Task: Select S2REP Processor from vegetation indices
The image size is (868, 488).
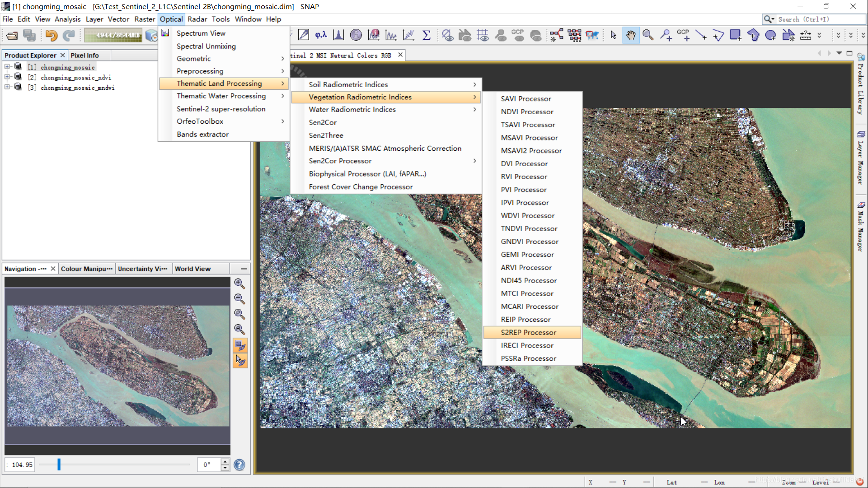Action: coord(528,332)
